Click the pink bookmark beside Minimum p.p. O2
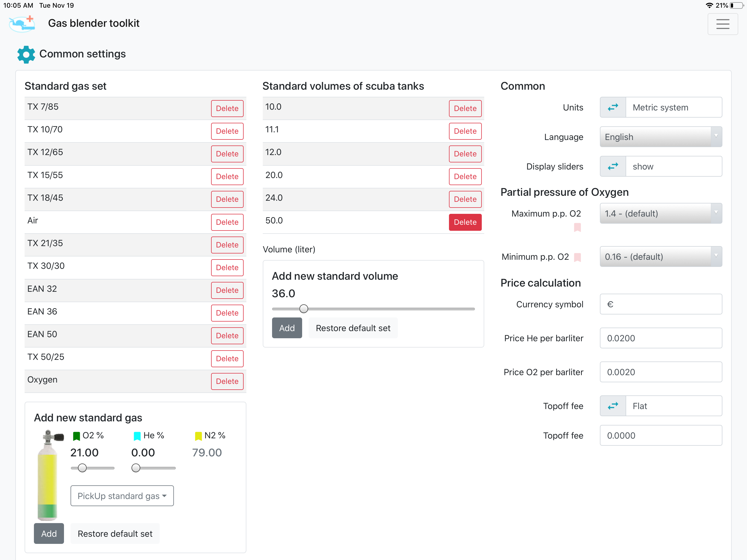Screen dimensions: 747x560 577,257
